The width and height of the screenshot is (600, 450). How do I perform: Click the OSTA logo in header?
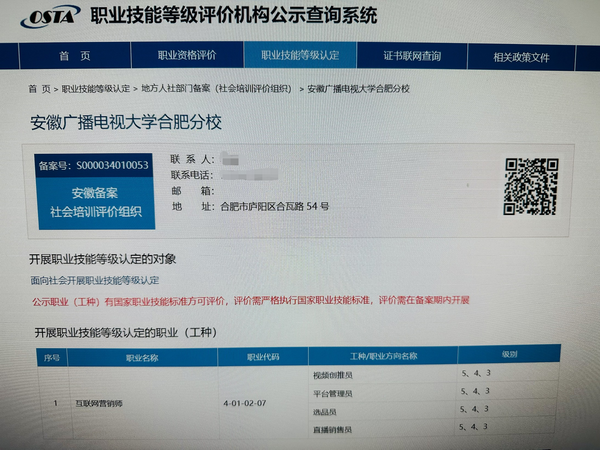click(x=52, y=18)
